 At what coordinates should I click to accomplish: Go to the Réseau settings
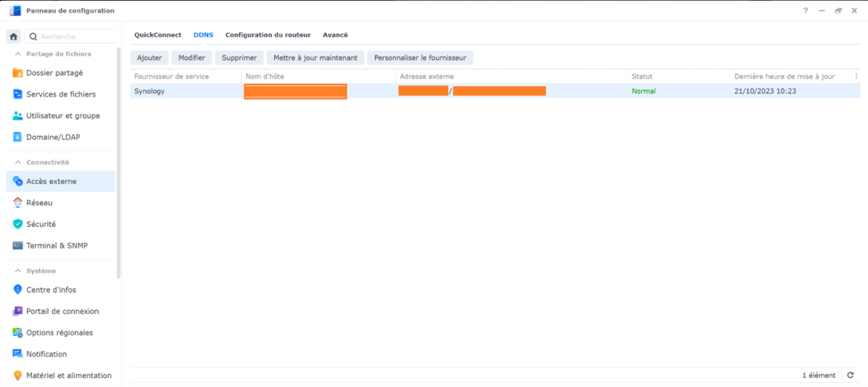pyautogui.click(x=39, y=203)
